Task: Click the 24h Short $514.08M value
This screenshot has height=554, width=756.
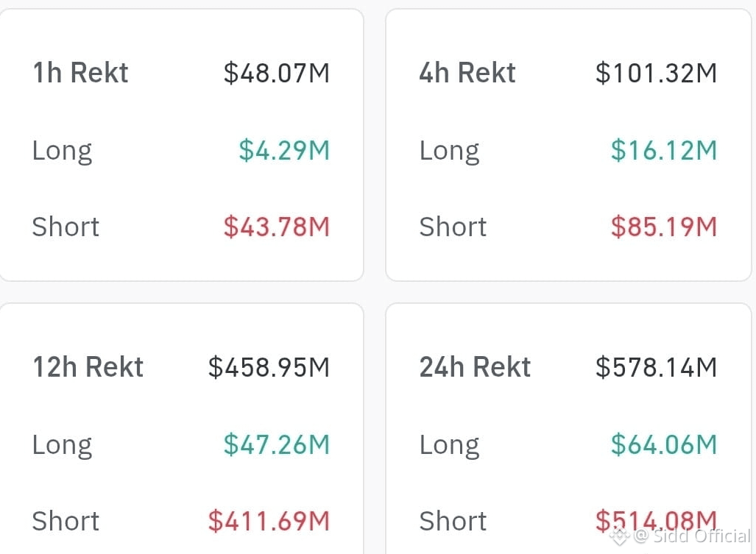Action: click(x=656, y=521)
